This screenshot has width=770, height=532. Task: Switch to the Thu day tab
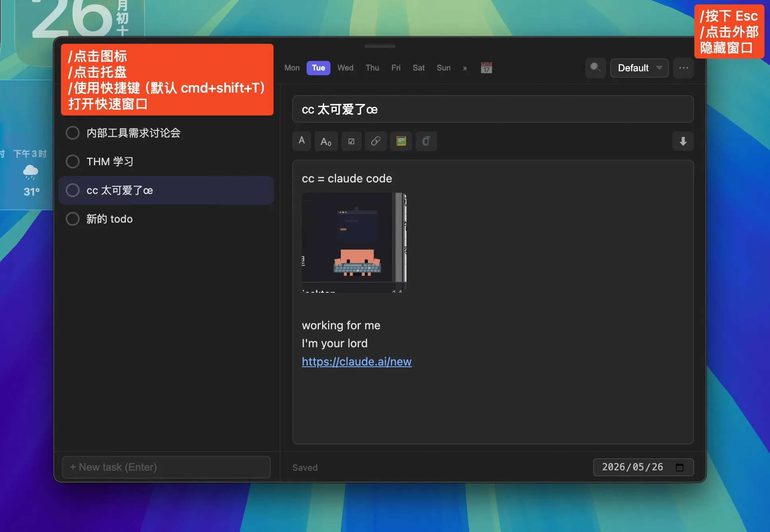pyautogui.click(x=372, y=68)
